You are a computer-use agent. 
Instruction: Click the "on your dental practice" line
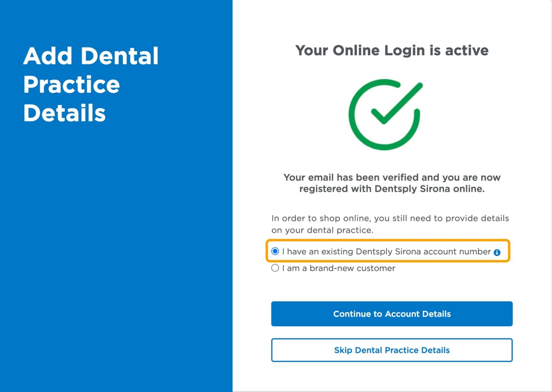pyautogui.click(x=322, y=230)
